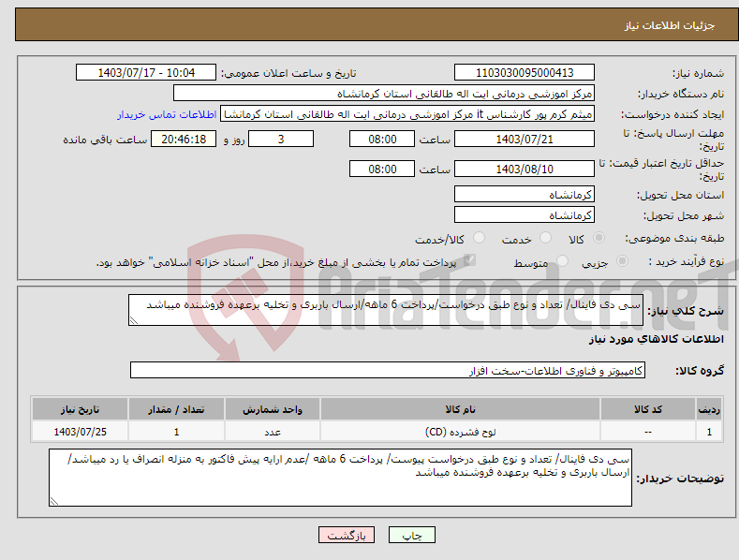Click the response deadline date 1403/07/21
This screenshot has height=560, width=739.
point(525,139)
